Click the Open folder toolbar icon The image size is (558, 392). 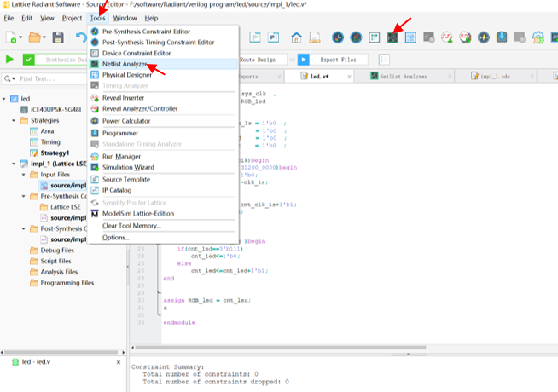[34, 37]
